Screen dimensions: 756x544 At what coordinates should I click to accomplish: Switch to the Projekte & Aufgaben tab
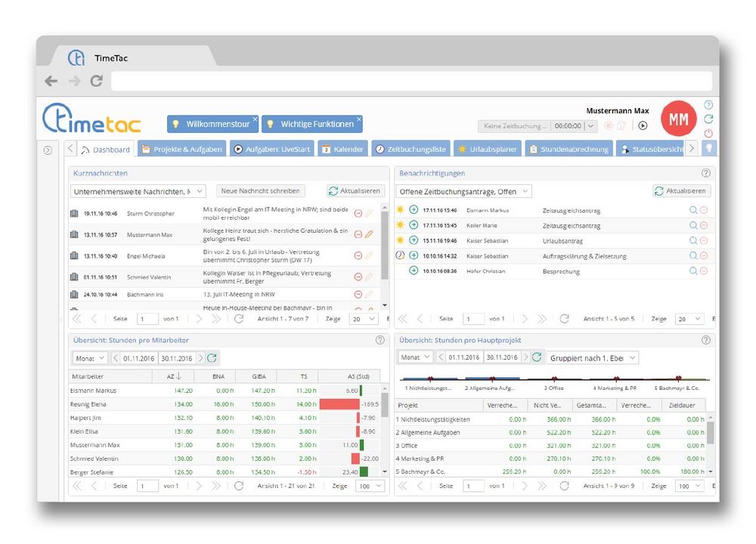(x=181, y=149)
